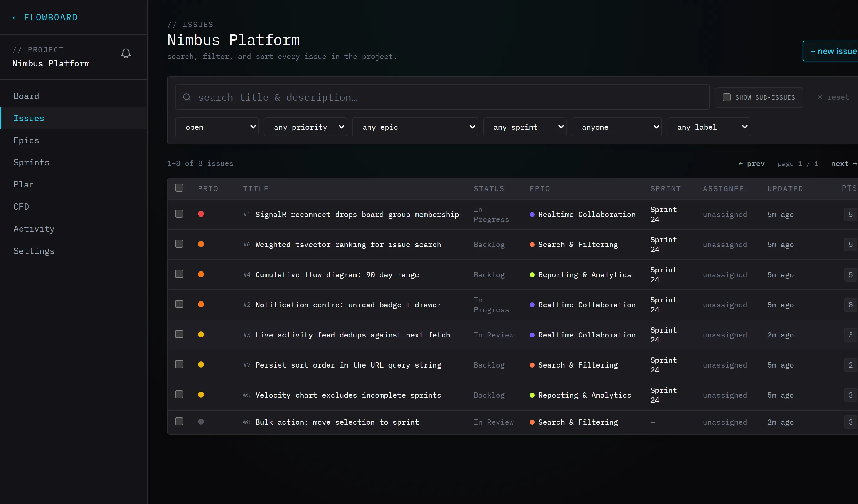Open the 'any sprint' filter dropdown
The width and height of the screenshot is (858, 504).
point(525,127)
